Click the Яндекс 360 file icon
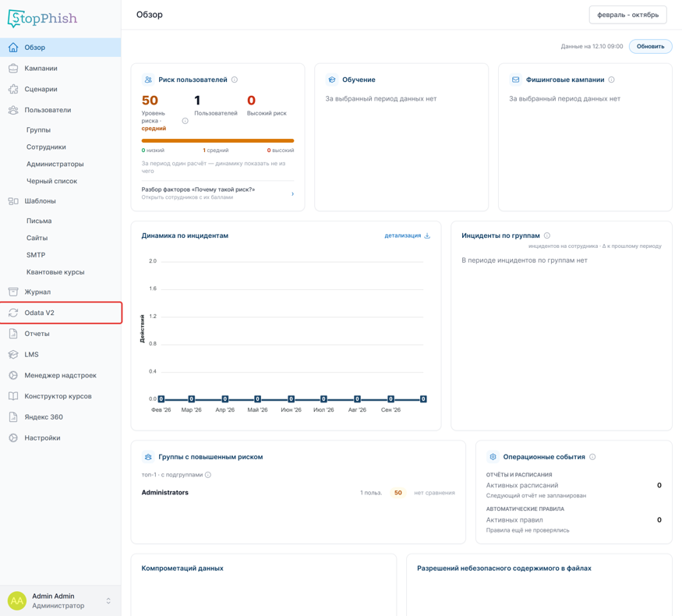The height and width of the screenshot is (616, 682). (13, 417)
